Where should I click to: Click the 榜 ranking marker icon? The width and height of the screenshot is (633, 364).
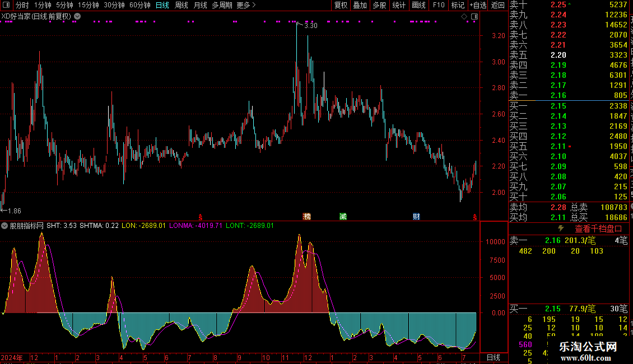pyautogui.click(x=307, y=217)
